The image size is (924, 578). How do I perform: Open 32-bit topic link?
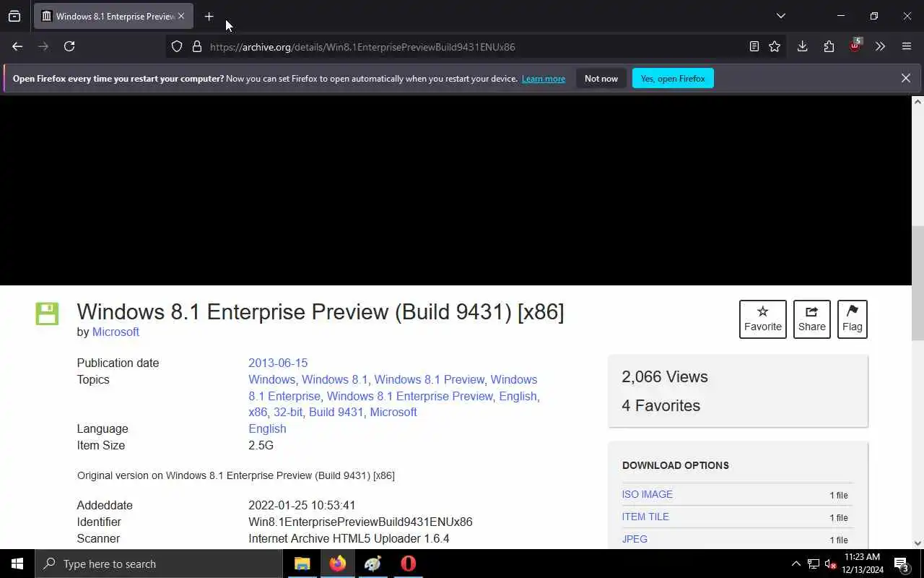[x=288, y=412]
